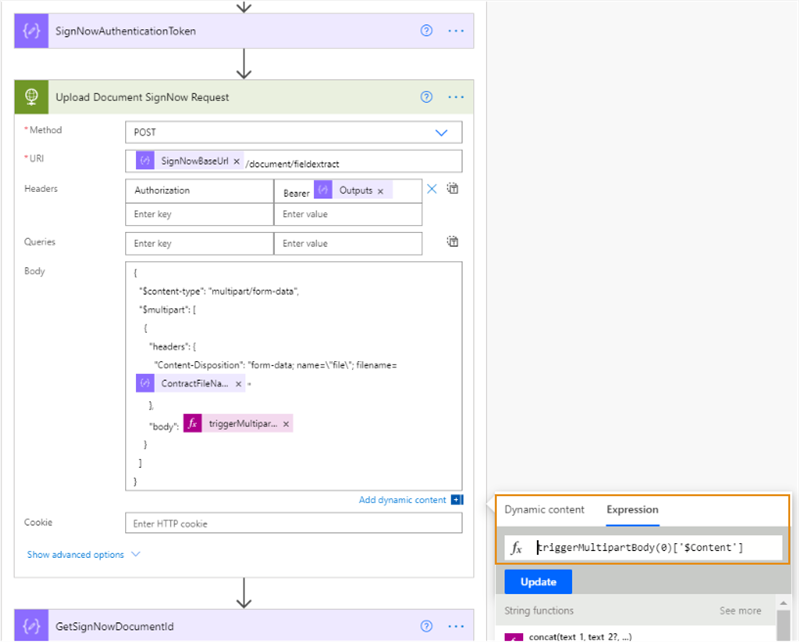Click the Add dynamic content link
Screen dimensions: 799x642
(x=403, y=500)
